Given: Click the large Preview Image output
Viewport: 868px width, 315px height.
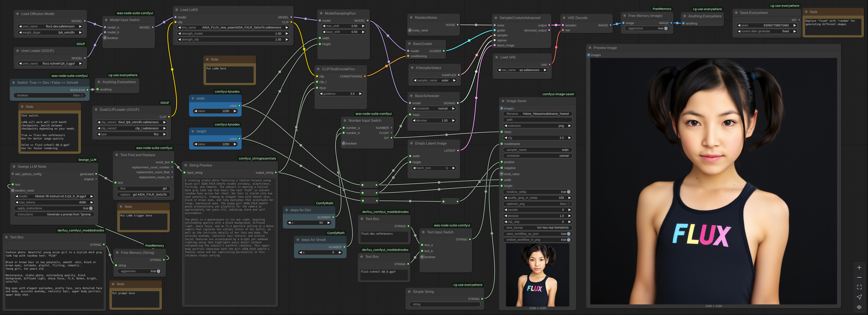Looking at the screenshot, I should [713, 181].
